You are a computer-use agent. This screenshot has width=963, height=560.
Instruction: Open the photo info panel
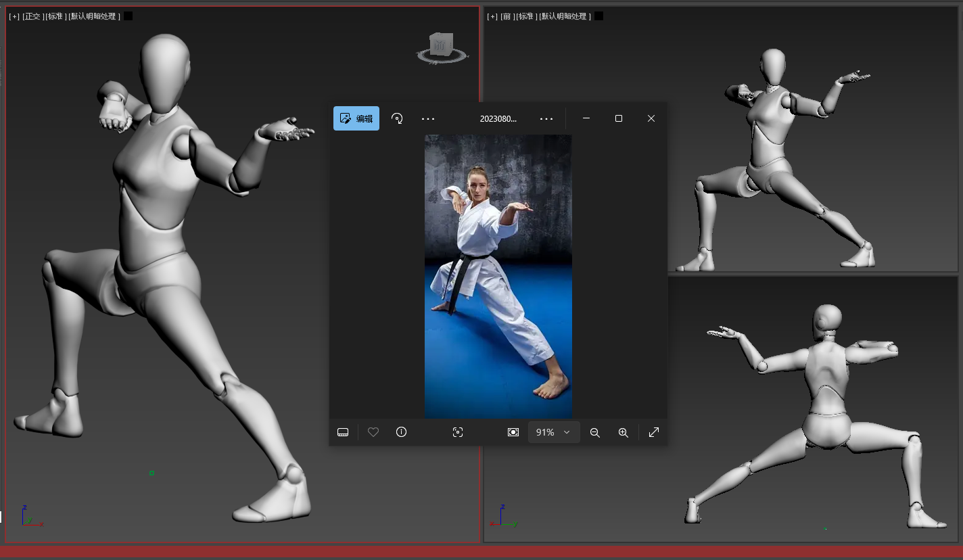coord(402,432)
